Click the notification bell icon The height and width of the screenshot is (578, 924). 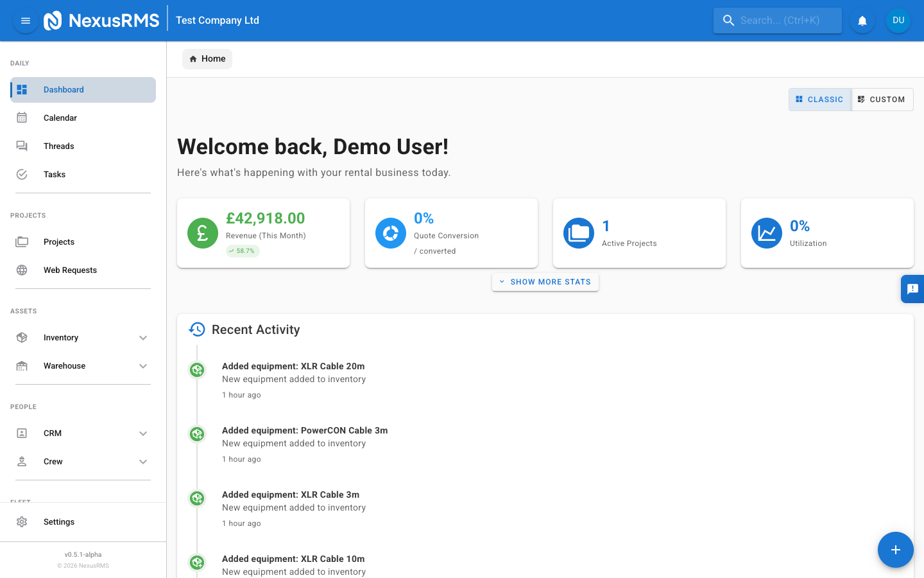862,20
